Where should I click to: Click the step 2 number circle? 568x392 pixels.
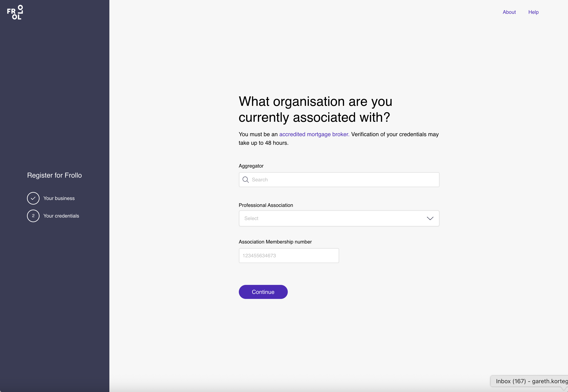pos(33,216)
